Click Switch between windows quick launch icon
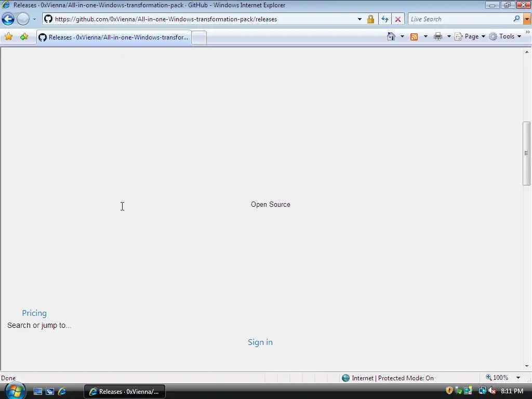This screenshot has height=399, width=532. 50,392
